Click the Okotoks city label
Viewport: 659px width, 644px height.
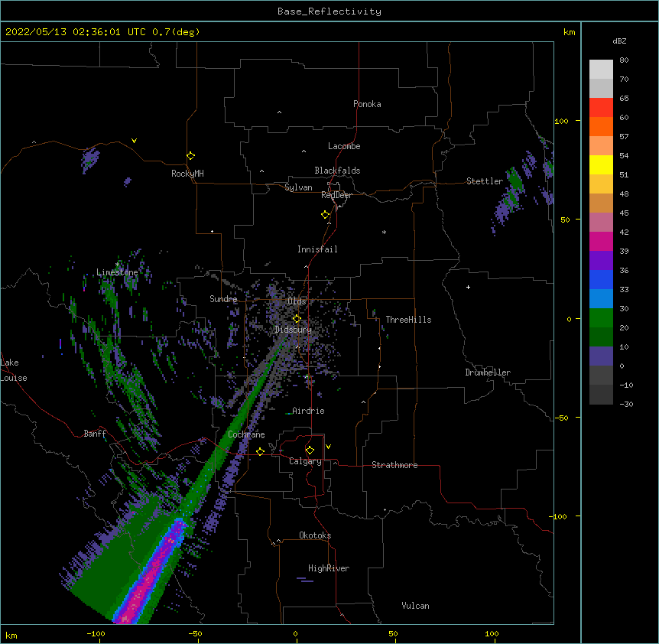point(315,535)
